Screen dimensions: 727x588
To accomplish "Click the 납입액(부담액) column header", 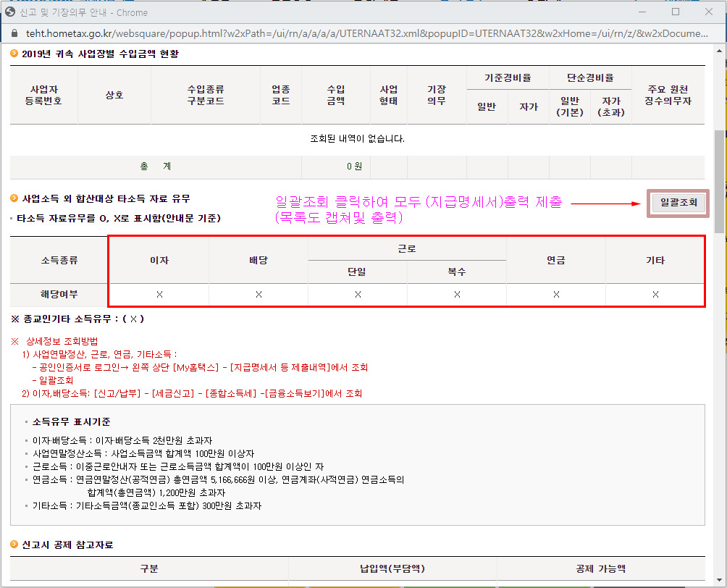I will point(392,568).
